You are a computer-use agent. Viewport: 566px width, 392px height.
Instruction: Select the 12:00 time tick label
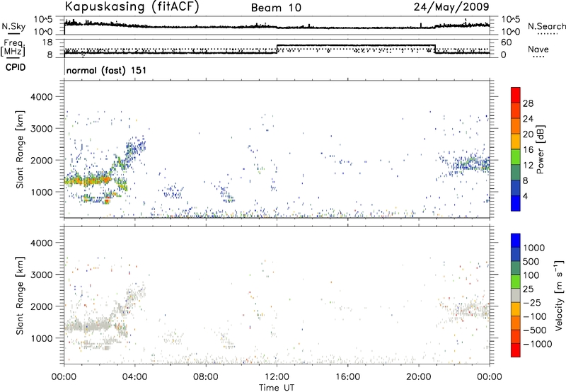click(277, 377)
